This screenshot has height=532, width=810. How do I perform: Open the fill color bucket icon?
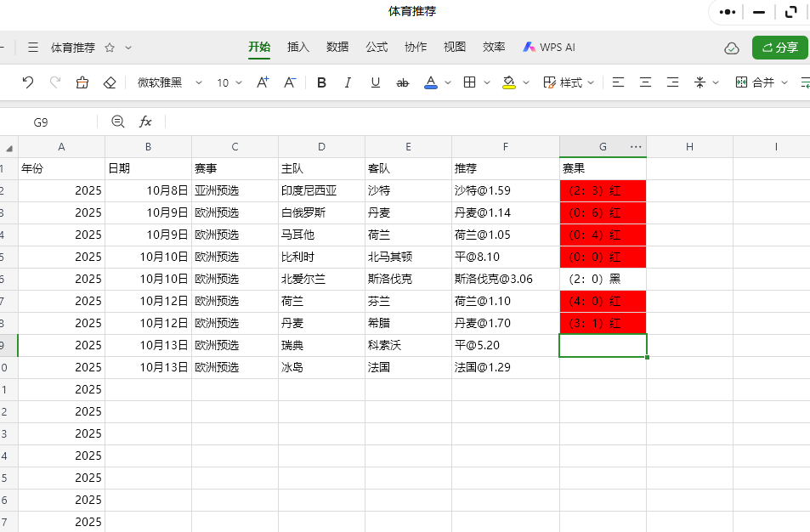(x=507, y=82)
